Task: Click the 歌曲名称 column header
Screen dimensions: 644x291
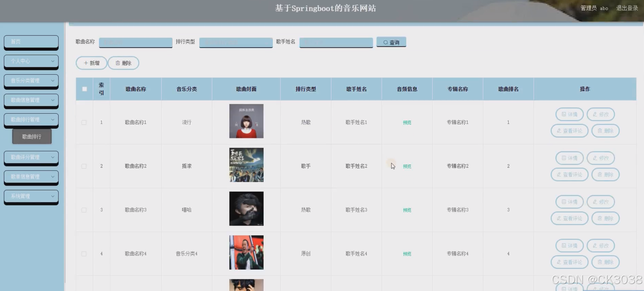Action: click(x=136, y=89)
